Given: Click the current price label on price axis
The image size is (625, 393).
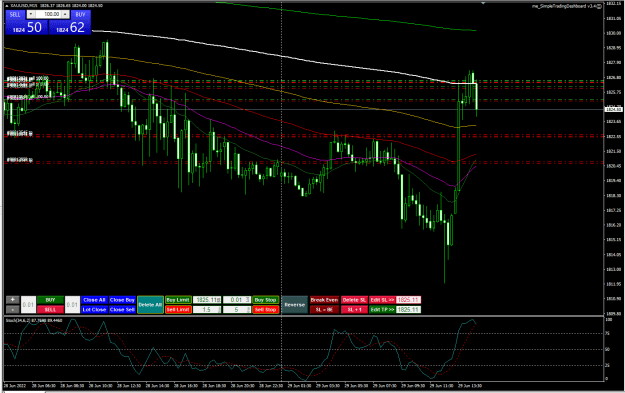Looking at the screenshot, I should pos(614,109).
